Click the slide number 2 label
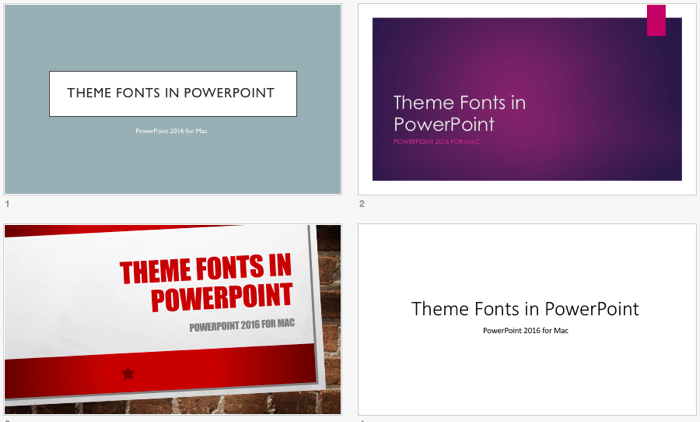This screenshot has height=422, width=700. click(362, 204)
